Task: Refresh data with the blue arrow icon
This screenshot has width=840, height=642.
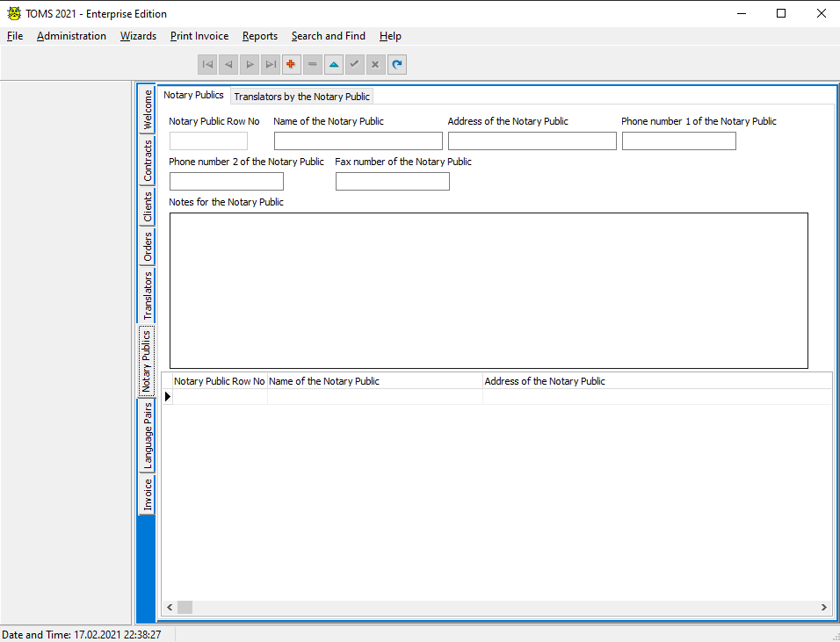Action: tap(397, 64)
